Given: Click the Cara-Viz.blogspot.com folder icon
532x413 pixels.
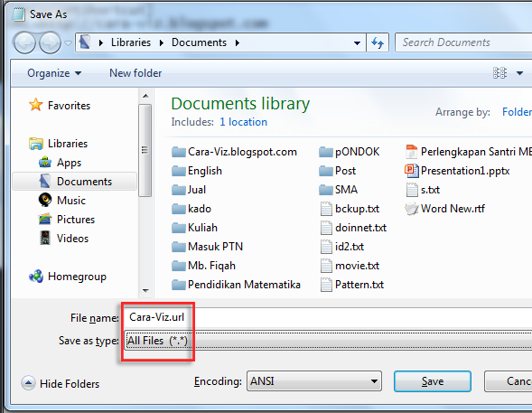Looking at the screenshot, I should click(x=179, y=152).
